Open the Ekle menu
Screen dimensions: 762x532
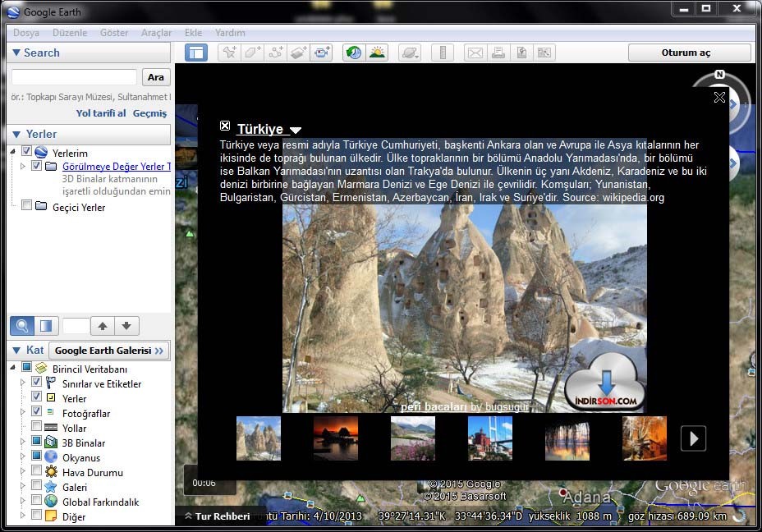click(x=194, y=33)
